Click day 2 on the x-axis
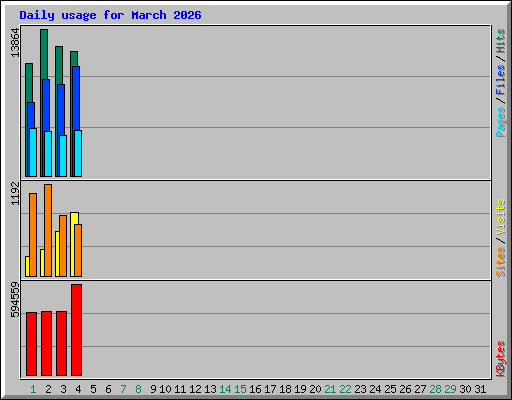The height and width of the screenshot is (400, 512). click(x=48, y=389)
